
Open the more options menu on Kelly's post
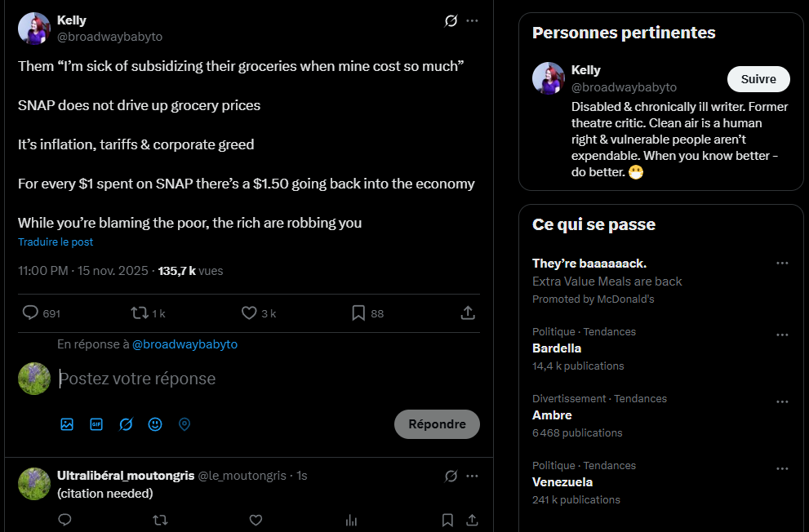pos(472,20)
